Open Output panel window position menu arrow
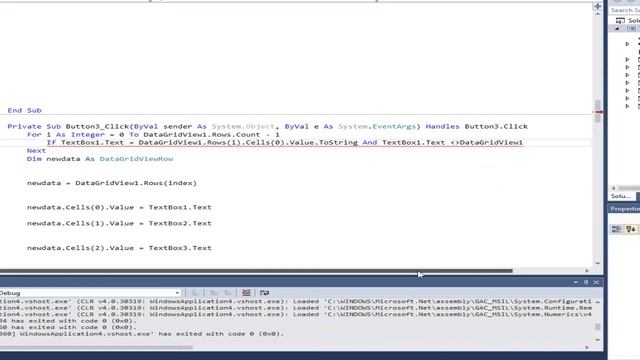Viewport: 640px width, 360px height. [576, 282]
